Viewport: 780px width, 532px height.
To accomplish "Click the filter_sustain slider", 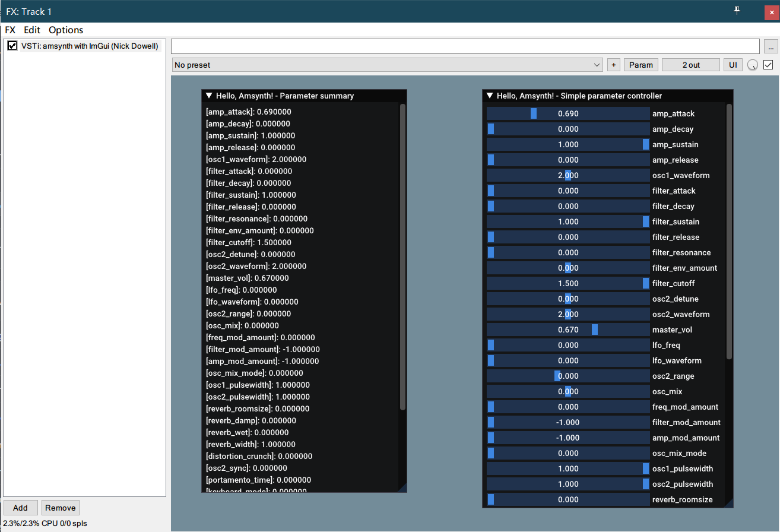I will [568, 221].
